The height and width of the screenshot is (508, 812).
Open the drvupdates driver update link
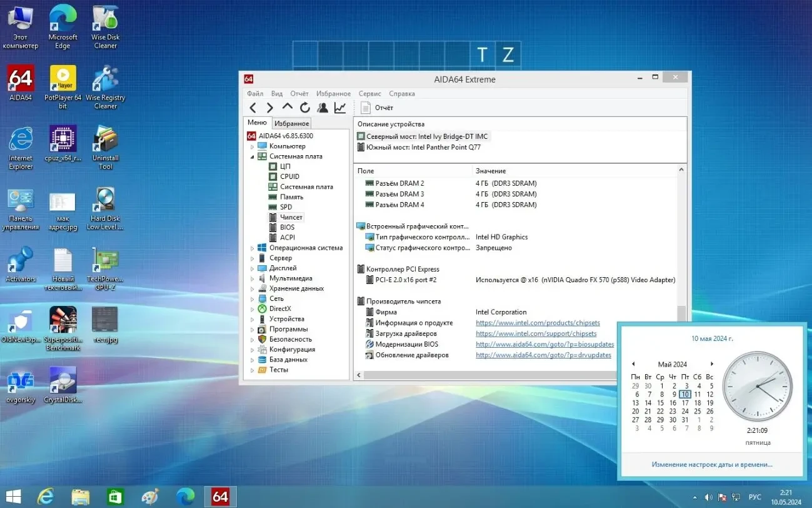[543, 355]
